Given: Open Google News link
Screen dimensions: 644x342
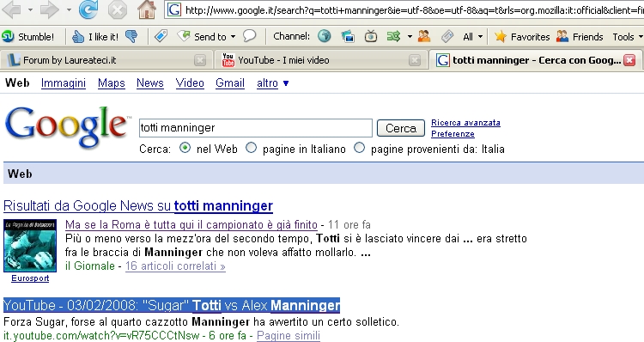Looking at the screenshot, I should pyautogui.click(x=150, y=83).
